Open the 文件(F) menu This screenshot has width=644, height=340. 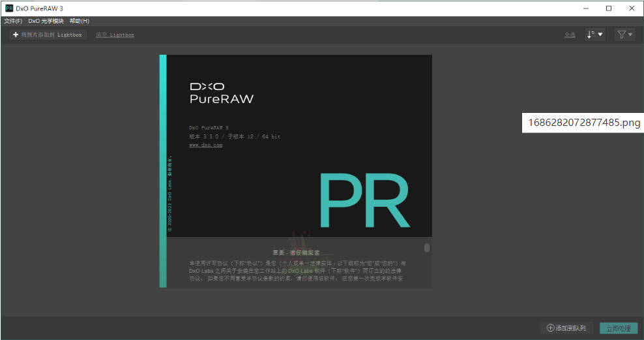coord(13,21)
